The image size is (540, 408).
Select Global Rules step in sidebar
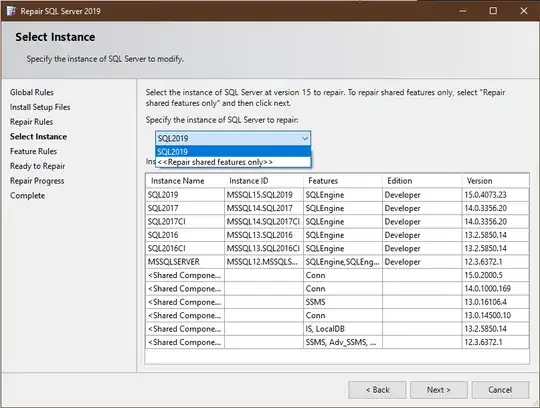pyautogui.click(x=32, y=92)
